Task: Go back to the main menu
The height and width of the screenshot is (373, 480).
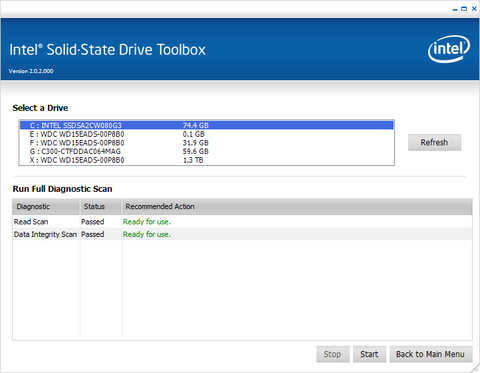Action: pyautogui.click(x=431, y=354)
